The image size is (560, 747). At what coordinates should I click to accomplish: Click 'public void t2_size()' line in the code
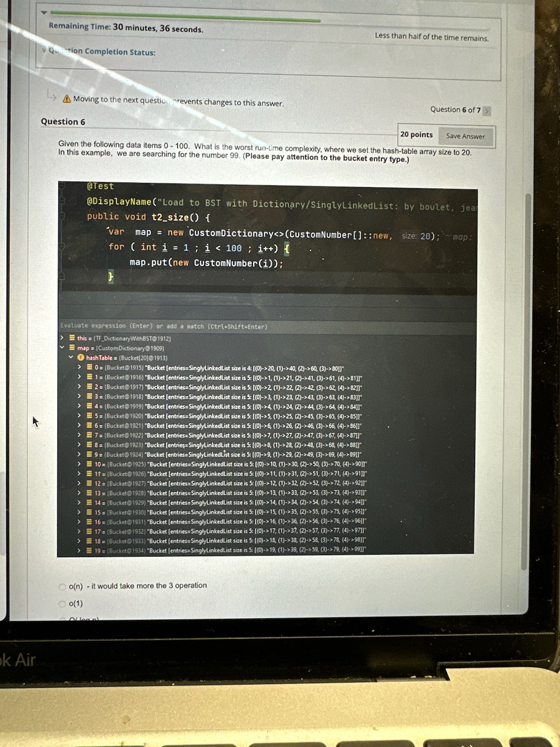148,217
